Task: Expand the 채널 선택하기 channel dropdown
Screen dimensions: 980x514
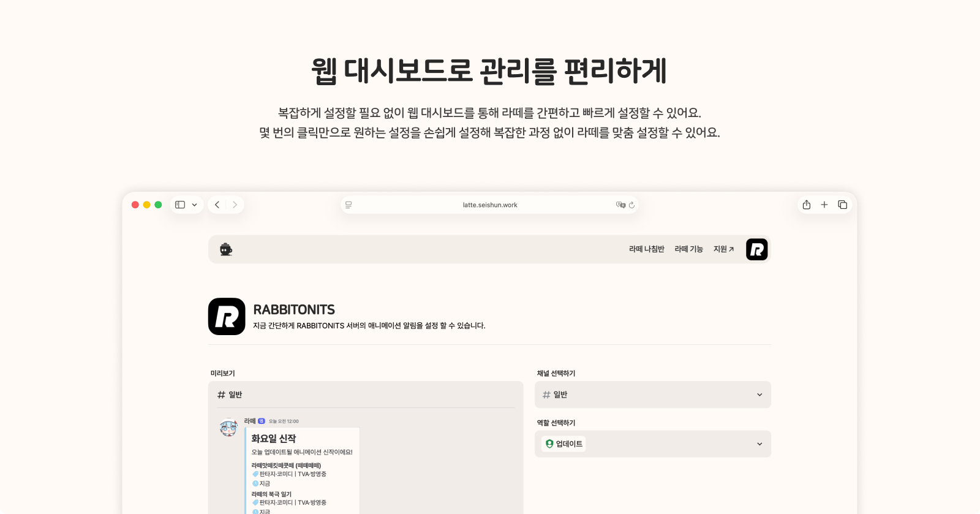Action: (652, 395)
